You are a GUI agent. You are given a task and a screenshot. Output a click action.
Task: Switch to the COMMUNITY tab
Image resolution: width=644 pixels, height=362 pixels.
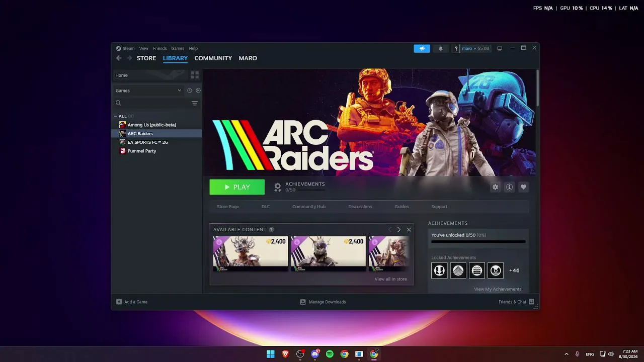click(x=213, y=58)
